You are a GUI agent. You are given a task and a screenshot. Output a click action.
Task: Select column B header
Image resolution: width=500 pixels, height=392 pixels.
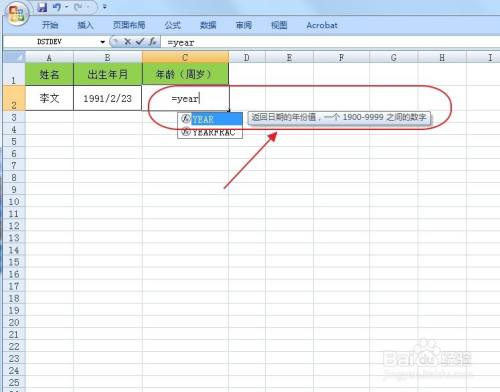coord(108,58)
